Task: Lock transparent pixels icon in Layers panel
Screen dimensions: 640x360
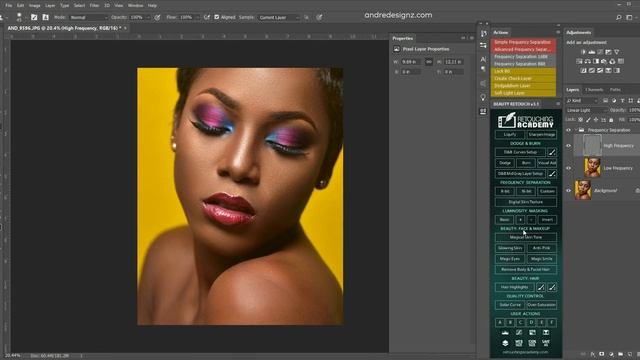Action: (x=580, y=120)
